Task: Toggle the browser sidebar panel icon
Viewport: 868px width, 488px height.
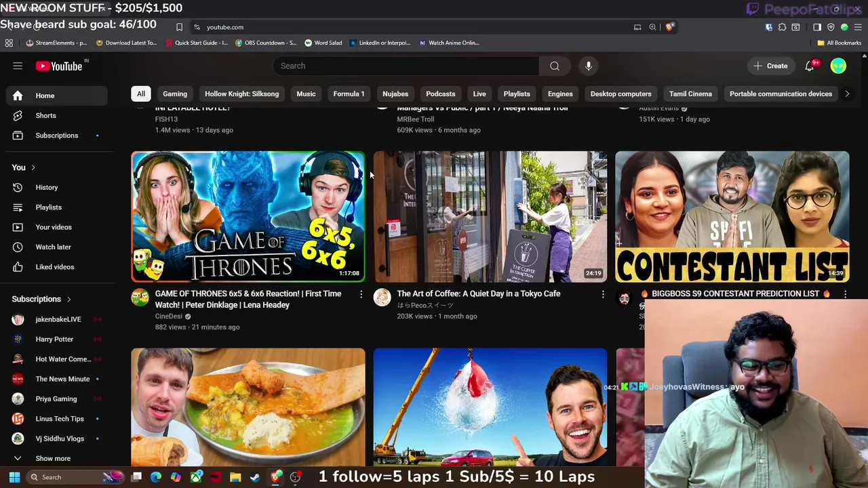Action: (x=816, y=27)
